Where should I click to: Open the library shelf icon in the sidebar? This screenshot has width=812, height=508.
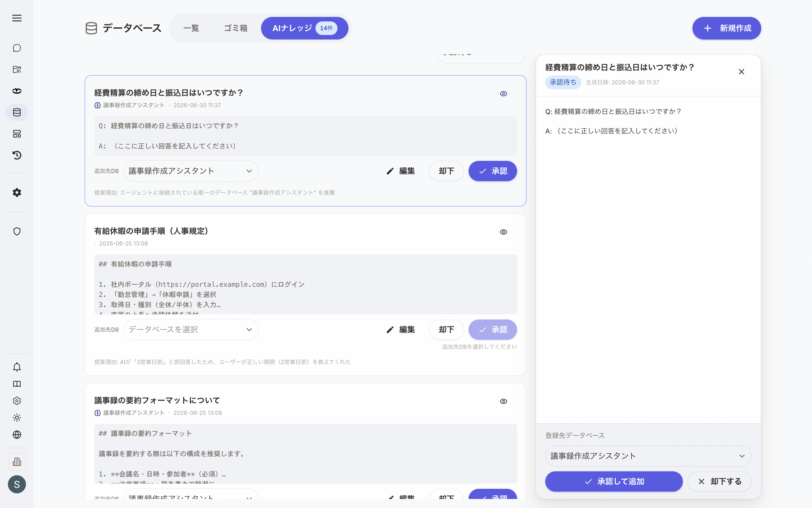[17, 69]
